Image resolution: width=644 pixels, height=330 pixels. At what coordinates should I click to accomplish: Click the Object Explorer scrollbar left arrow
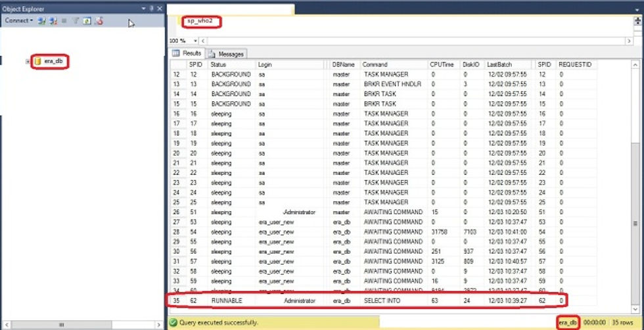6,325
